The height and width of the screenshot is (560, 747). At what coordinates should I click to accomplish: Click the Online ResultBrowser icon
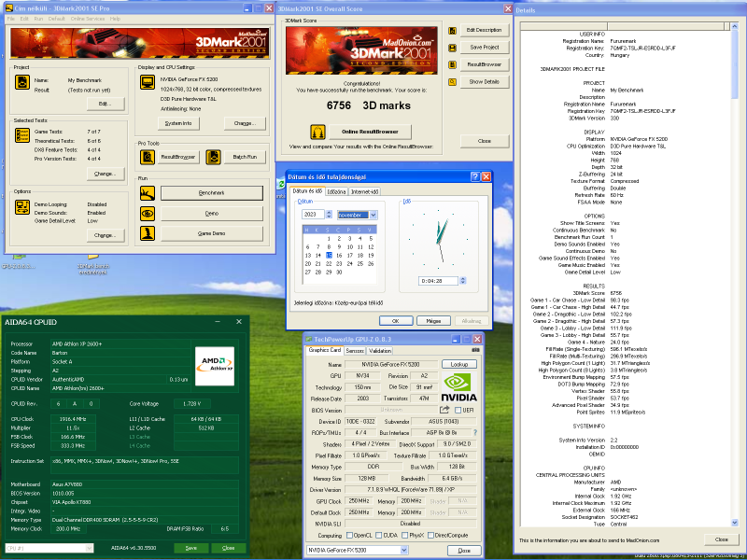click(x=317, y=132)
